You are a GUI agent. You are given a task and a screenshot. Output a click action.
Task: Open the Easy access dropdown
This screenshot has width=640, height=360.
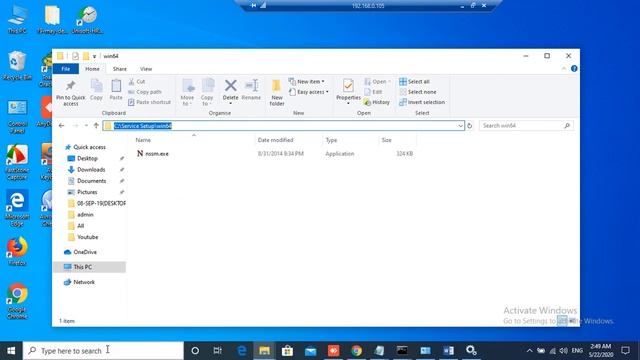pyautogui.click(x=309, y=92)
